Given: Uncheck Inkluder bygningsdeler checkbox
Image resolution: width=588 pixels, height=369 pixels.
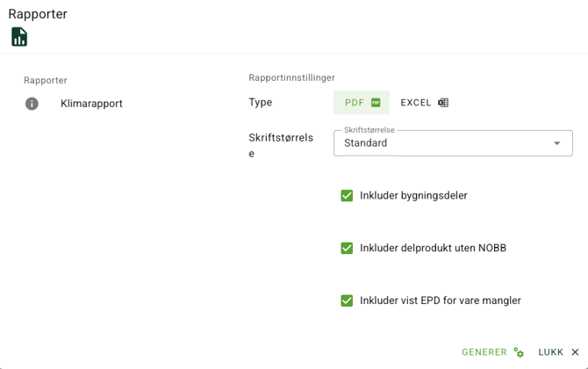Looking at the screenshot, I should point(347,196).
